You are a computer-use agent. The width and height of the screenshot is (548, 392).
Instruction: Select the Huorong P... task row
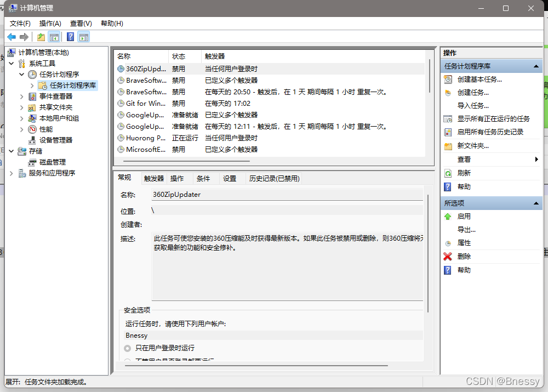(x=269, y=138)
